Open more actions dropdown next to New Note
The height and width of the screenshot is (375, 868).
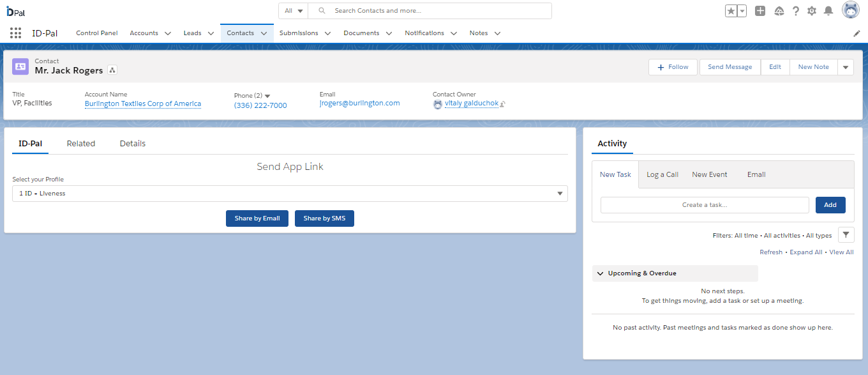[x=846, y=67]
